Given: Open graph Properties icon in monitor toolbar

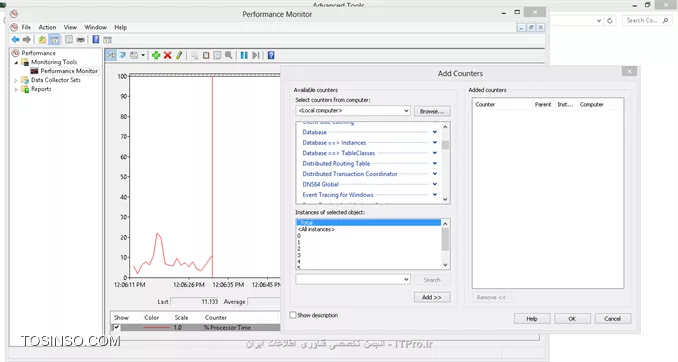Looking at the screenshot, I should (217, 55).
